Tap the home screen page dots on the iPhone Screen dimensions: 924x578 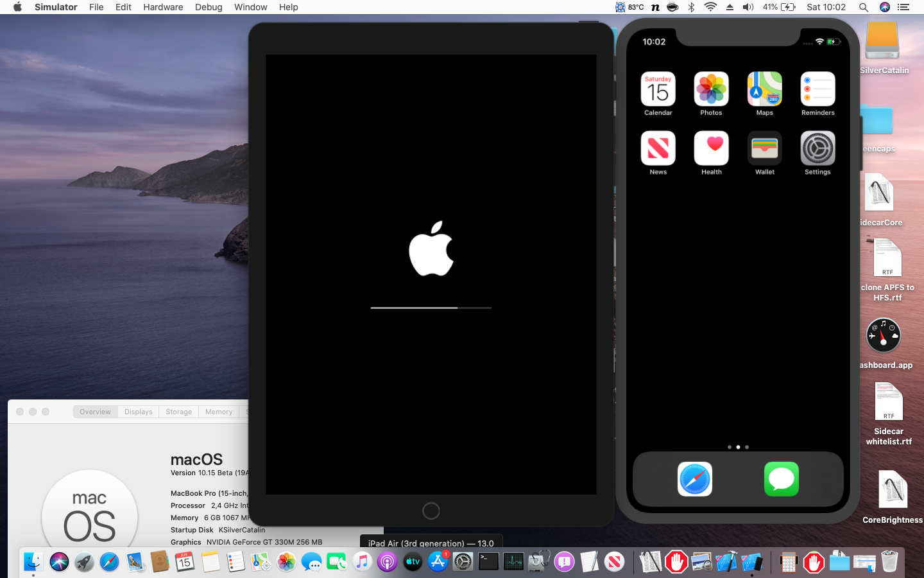point(738,447)
